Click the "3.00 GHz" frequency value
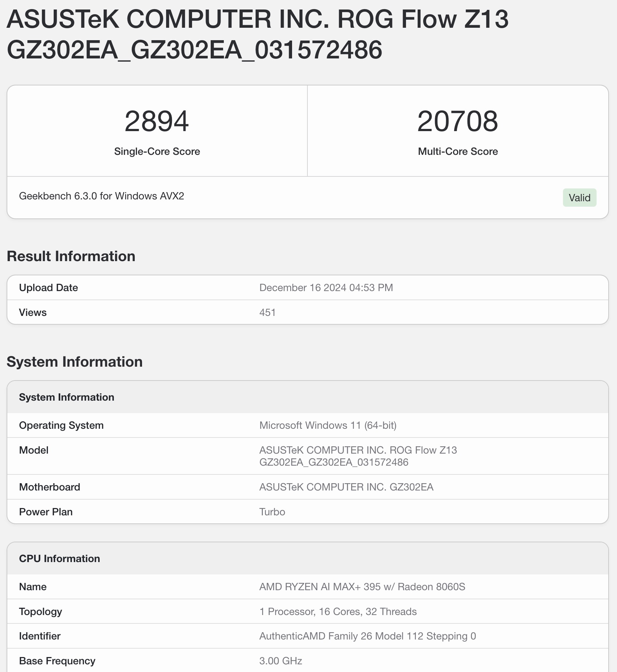This screenshot has height=672, width=617. pos(281,661)
